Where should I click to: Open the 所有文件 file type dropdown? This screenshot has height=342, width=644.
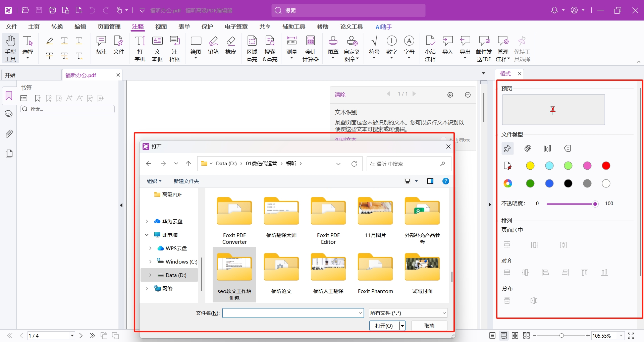[x=408, y=313]
